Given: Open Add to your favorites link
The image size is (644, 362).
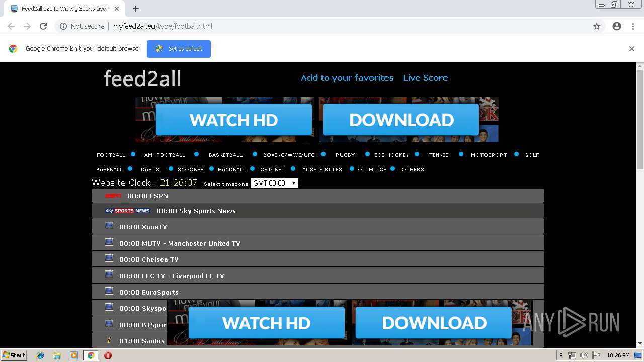Looking at the screenshot, I should [347, 78].
